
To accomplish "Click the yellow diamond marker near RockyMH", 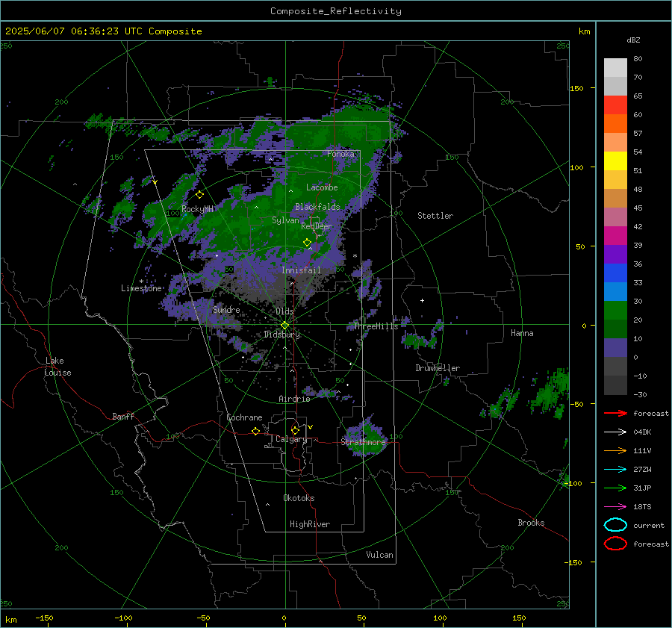I will [x=199, y=195].
